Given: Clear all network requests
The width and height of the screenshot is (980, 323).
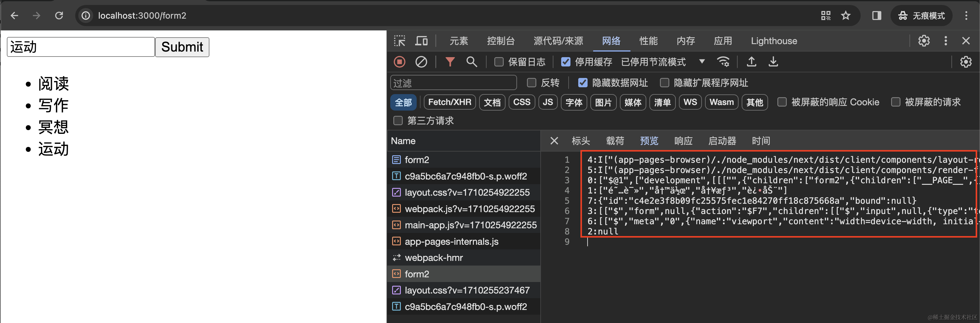Looking at the screenshot, I should pos(421,61).
